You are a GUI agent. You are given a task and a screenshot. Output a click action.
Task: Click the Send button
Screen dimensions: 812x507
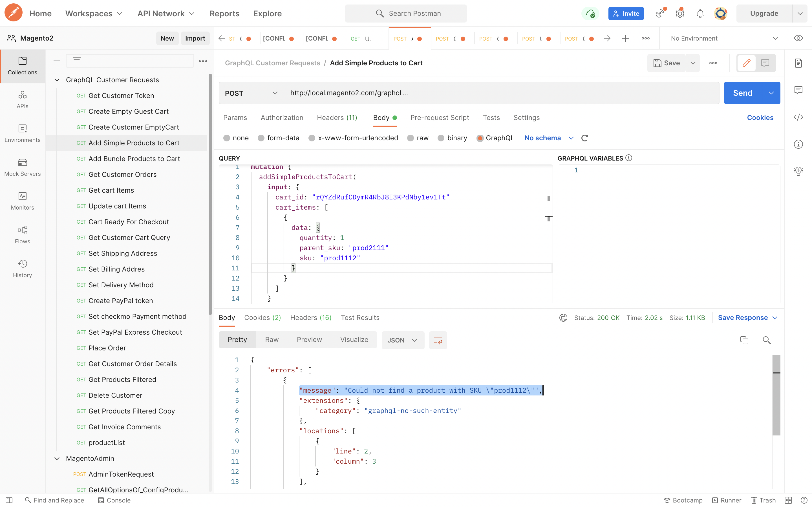743,93
